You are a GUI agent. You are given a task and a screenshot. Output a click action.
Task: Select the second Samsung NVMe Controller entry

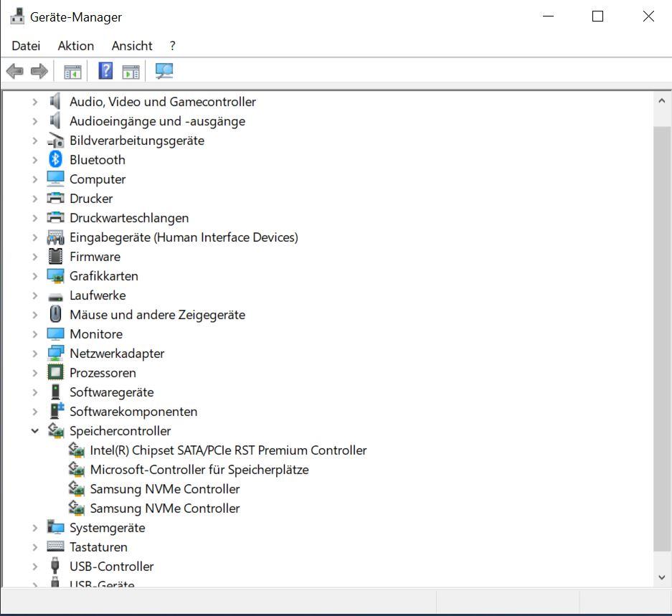(x=164, y=508)
